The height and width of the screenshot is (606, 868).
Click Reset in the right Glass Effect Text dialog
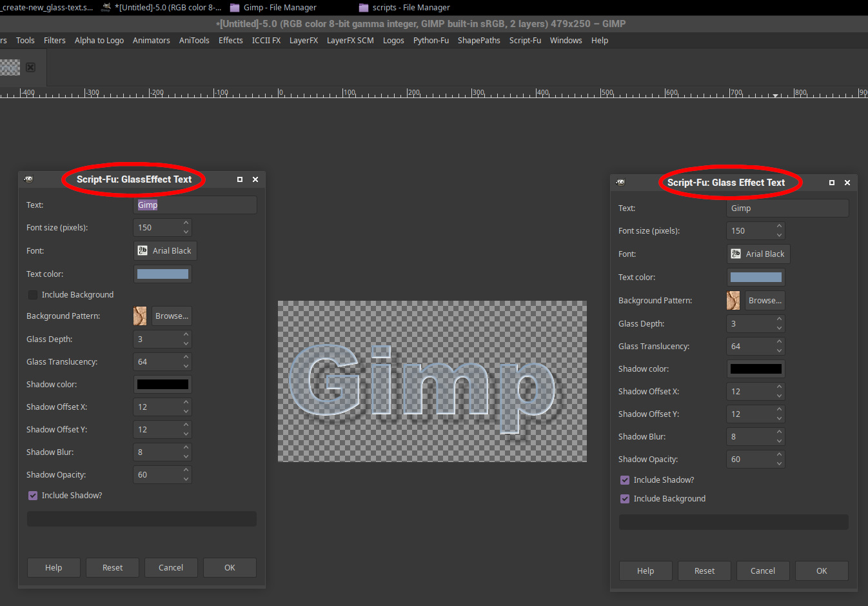point(704,571)
